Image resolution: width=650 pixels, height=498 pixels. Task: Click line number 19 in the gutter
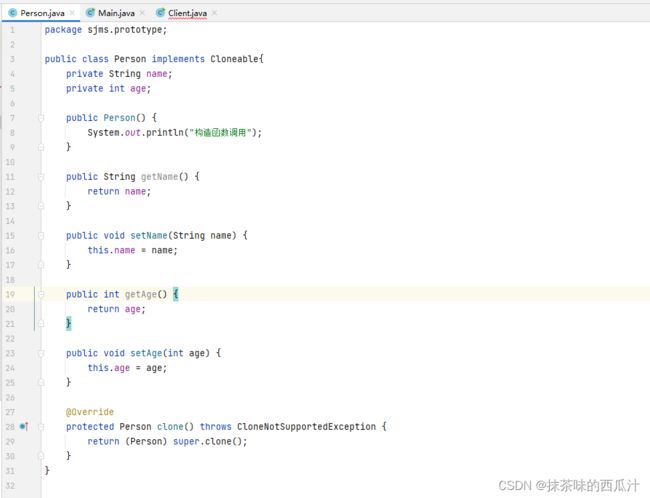coord(10,294)
